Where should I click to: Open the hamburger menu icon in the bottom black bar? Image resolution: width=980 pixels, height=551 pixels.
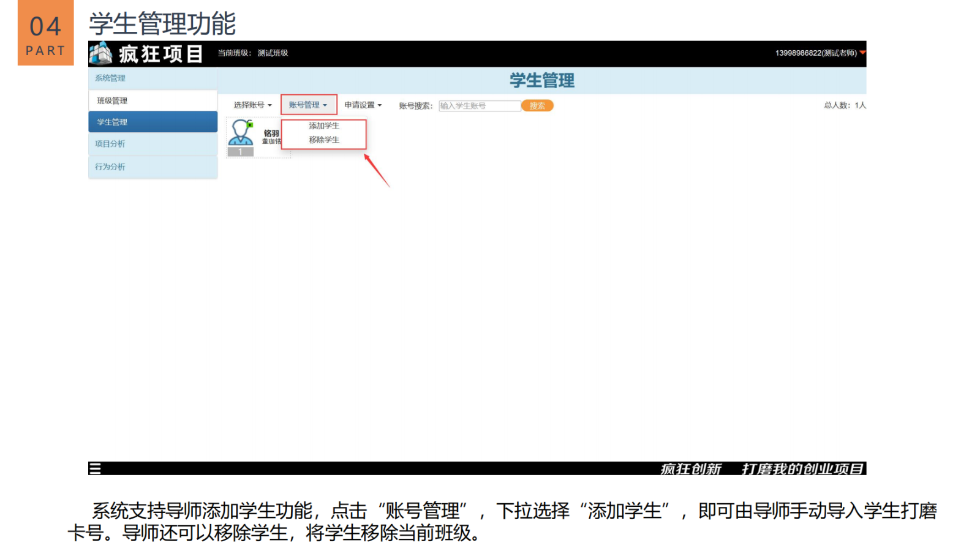pyautogui.click(x=95, y=468)
